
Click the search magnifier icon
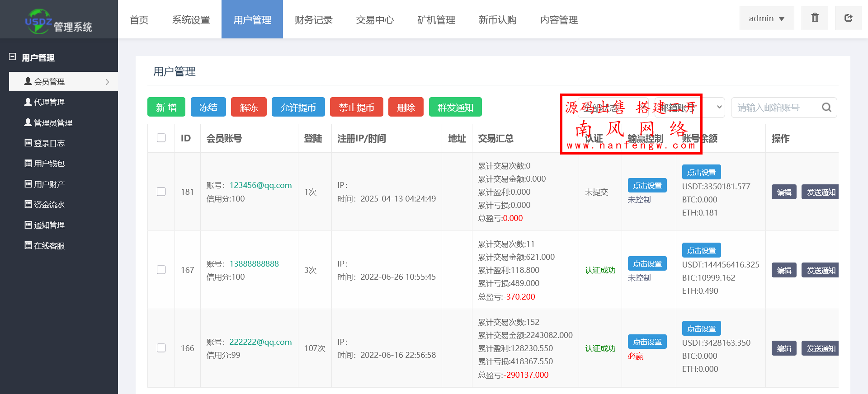(x=826, y=108)
